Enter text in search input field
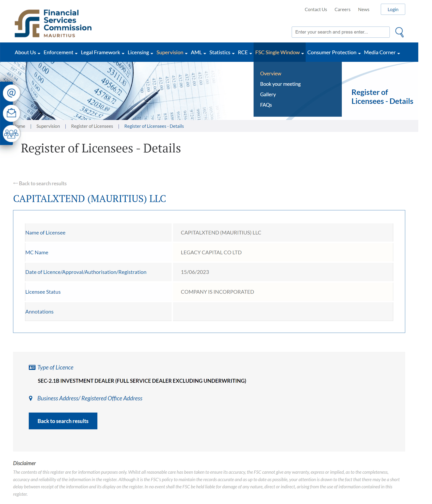 coord(340,32)
